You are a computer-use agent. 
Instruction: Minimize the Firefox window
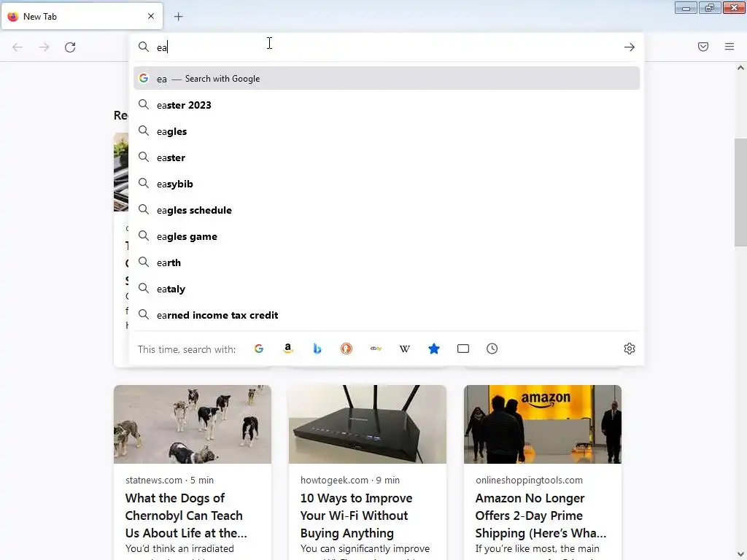click(x=686, y=8)
